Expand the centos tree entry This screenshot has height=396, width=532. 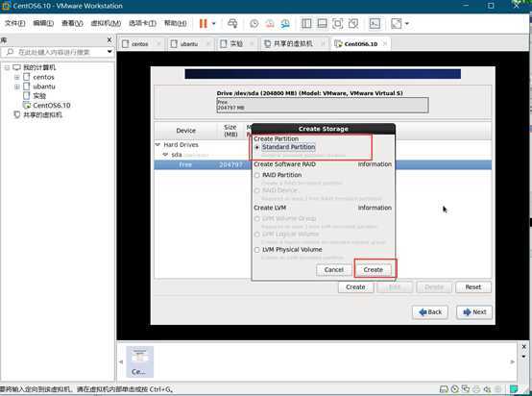click(16, 77)
